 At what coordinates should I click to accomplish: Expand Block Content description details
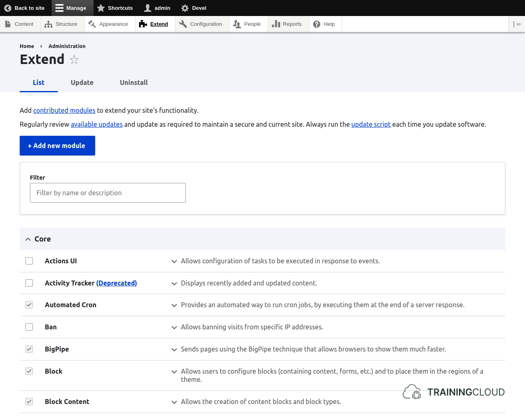point(174,402)
